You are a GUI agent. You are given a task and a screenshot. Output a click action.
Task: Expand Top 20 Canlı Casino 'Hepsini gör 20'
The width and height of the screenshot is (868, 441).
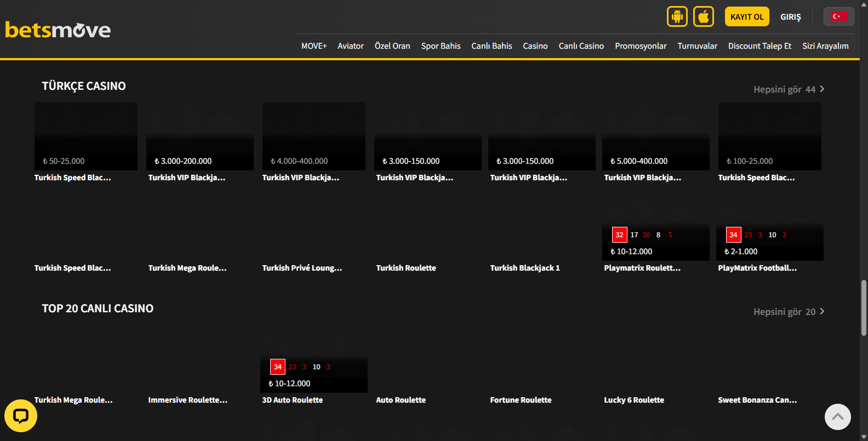tap(789, 312)
